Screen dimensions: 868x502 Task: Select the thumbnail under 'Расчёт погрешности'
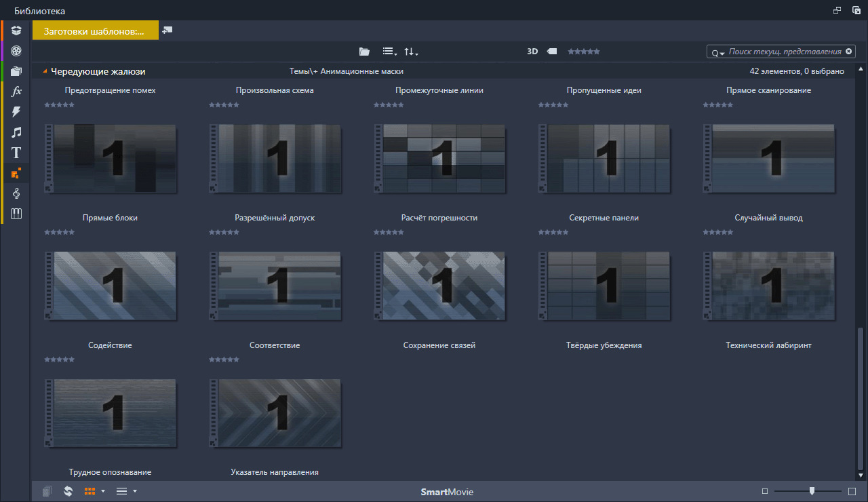coord(440,286)
